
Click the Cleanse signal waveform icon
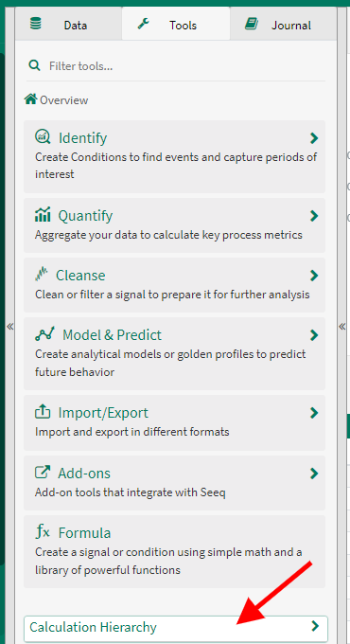[42, 275]
